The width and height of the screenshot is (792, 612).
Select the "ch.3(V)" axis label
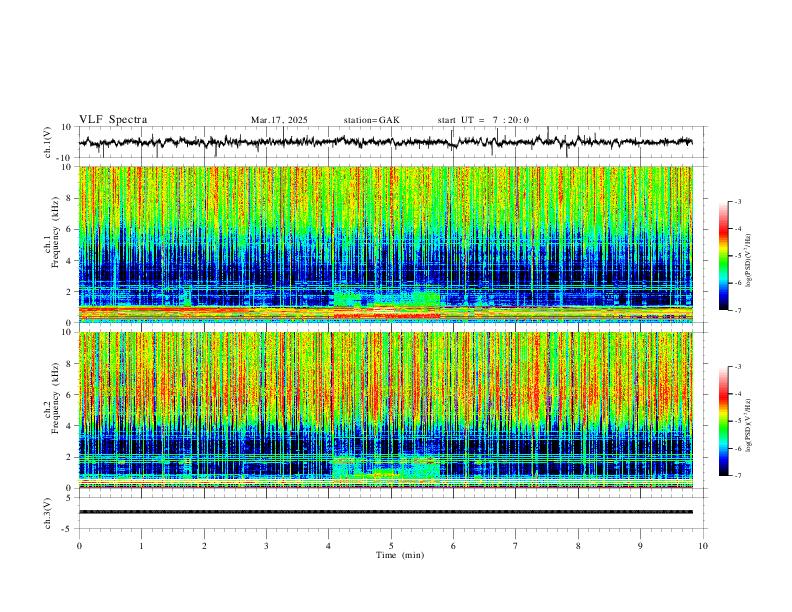[x=48, y=514]
